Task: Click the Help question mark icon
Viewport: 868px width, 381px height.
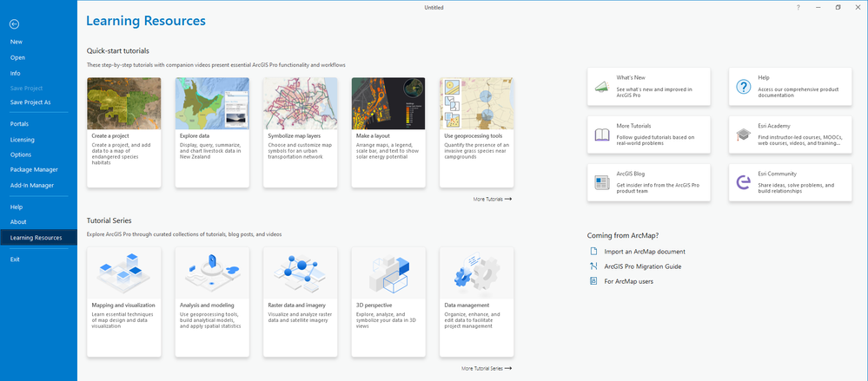Action: [743, 87]
